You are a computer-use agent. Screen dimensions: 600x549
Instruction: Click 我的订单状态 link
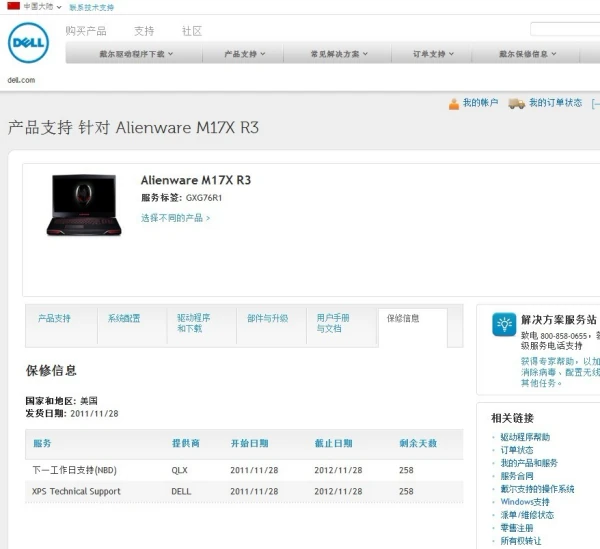coord(555,103)
